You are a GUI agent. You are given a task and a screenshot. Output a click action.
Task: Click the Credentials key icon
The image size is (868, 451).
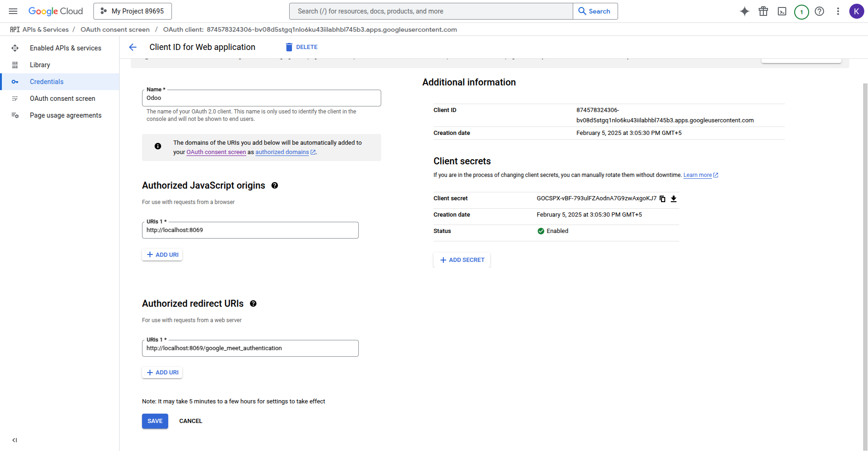click(x=15, y=82)
